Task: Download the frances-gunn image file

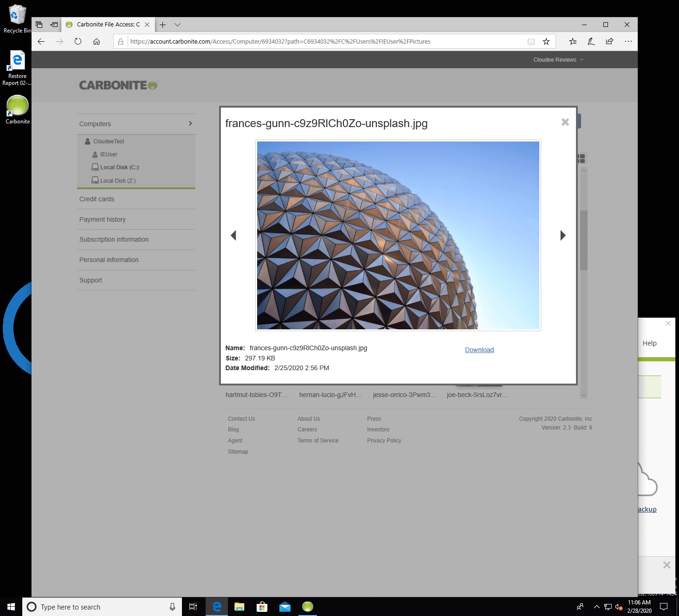Action: (479, 350)
